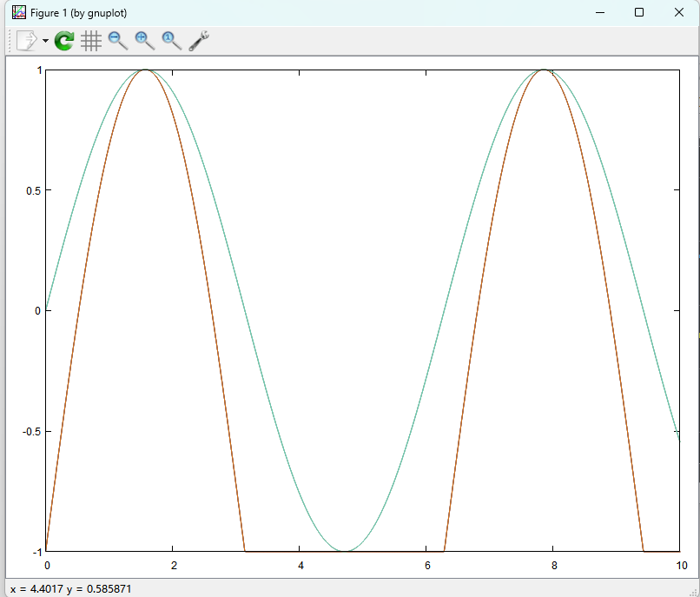700x597 pixels.
Task: Toggle the grid lines on the plot
Action: tap(91, 41)
